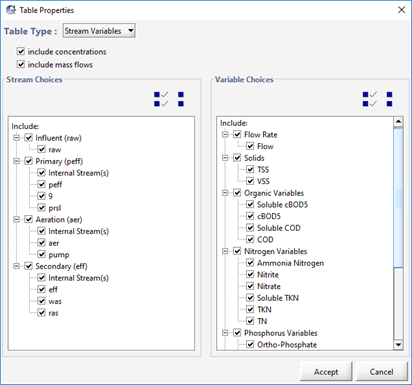The height and width of the screenshot is (385, 412).
Task: Collapse the Influent (raw) tree node
Action: [16, 138]
